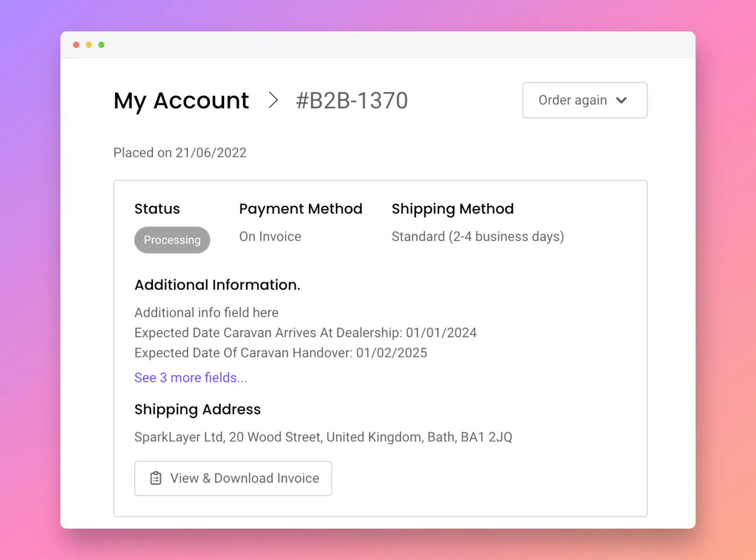
Task: Click the Status heading
Action: [157, 209]
